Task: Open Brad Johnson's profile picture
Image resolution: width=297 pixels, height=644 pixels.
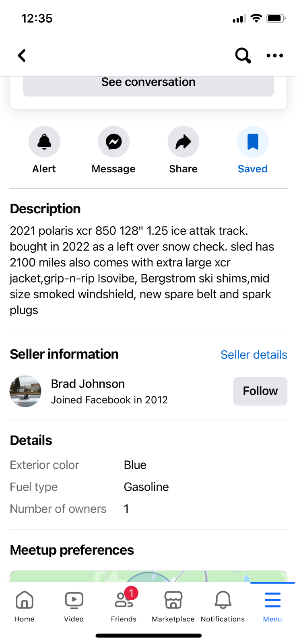Action: point(25,391)
